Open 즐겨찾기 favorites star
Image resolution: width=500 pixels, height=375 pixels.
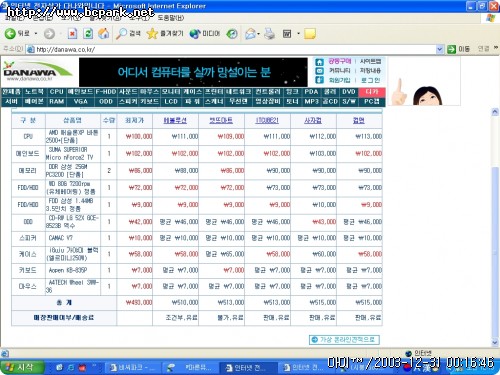(x=165, y=34)
